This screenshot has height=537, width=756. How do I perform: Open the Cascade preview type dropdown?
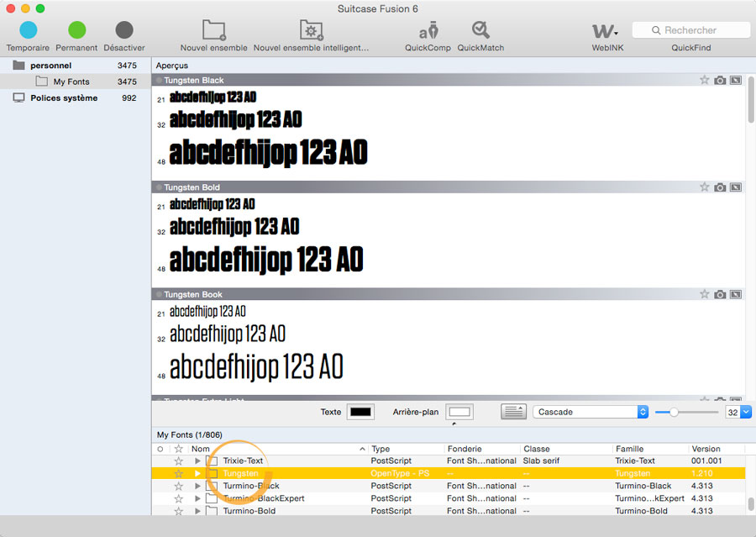tap(591, 412)
